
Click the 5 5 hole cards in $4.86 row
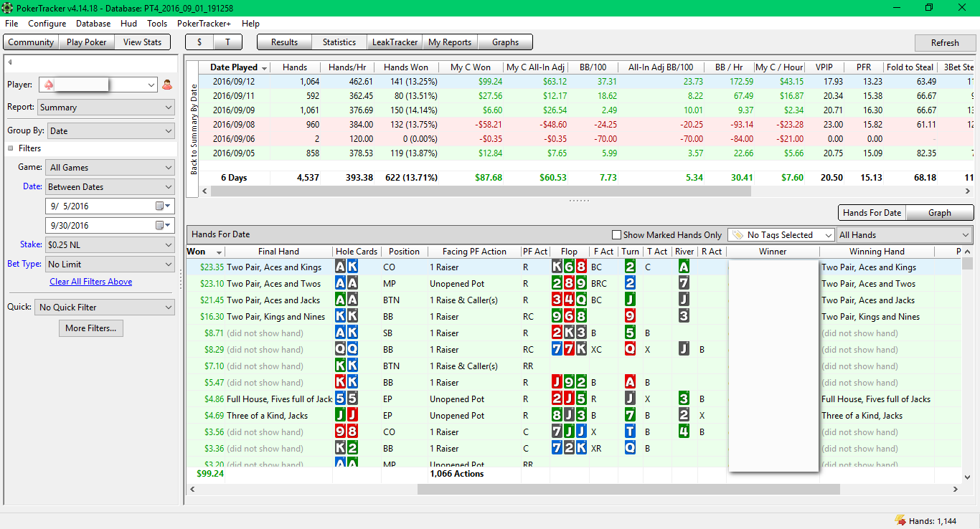[x=347, y=399]
